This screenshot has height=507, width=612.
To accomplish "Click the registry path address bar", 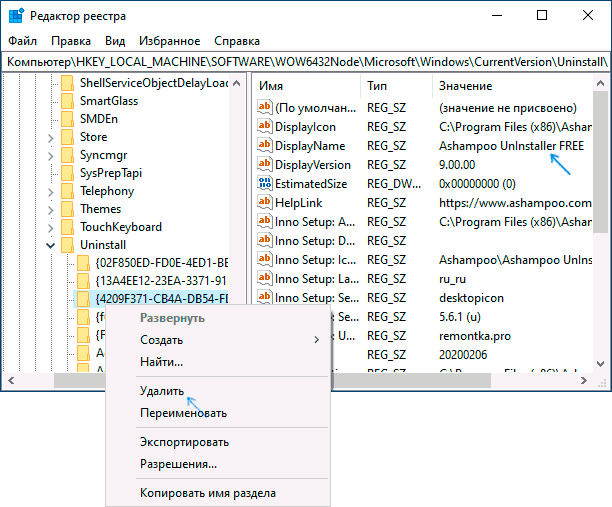I will tap(306, 62).
